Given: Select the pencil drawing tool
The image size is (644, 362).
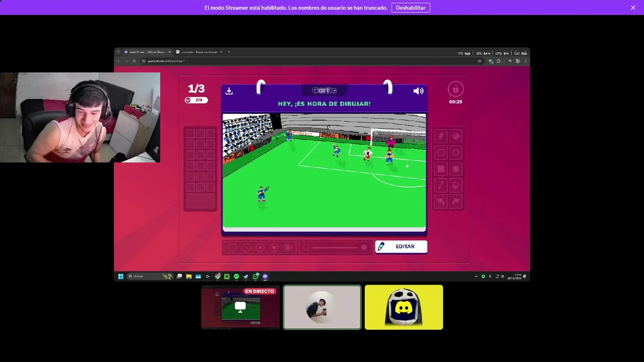Looking at the screenshot, I should tap(441, 136).
